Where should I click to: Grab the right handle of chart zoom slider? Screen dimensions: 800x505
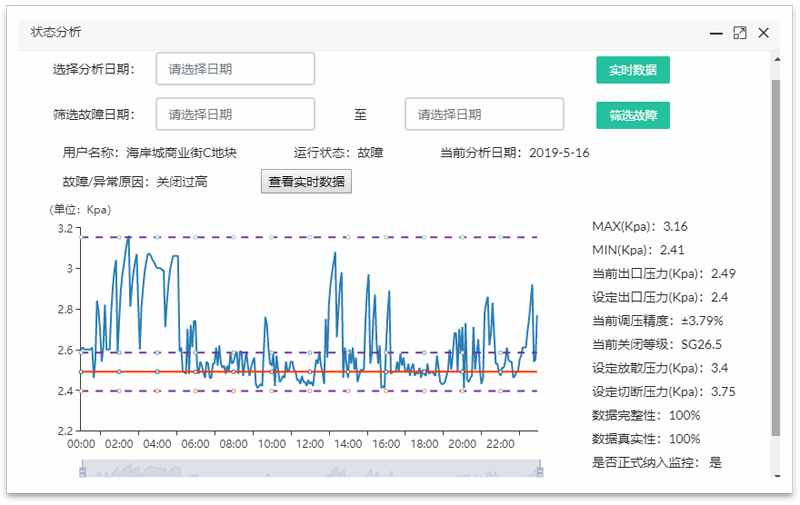click(x=540, y=469)
